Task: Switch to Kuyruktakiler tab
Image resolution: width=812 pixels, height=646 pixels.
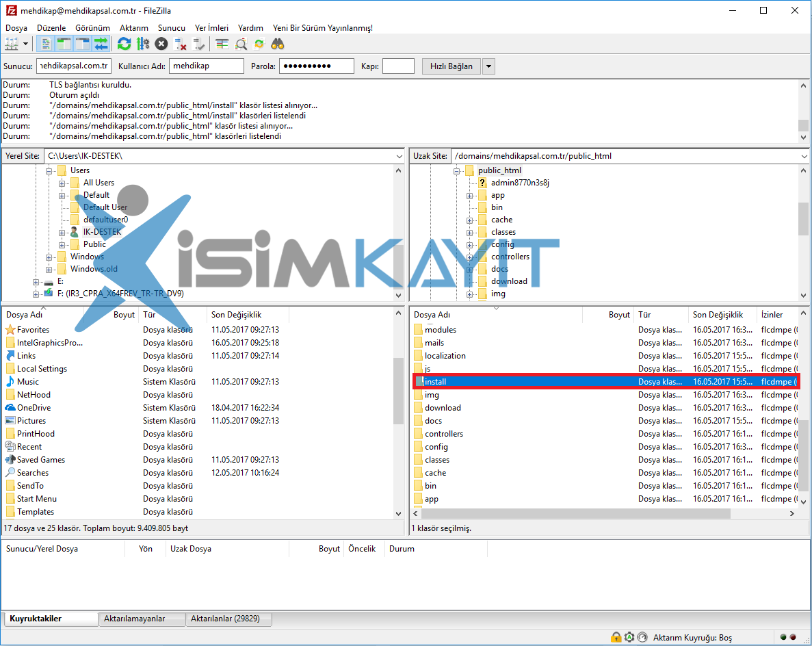Action: (x=50, y=619)
